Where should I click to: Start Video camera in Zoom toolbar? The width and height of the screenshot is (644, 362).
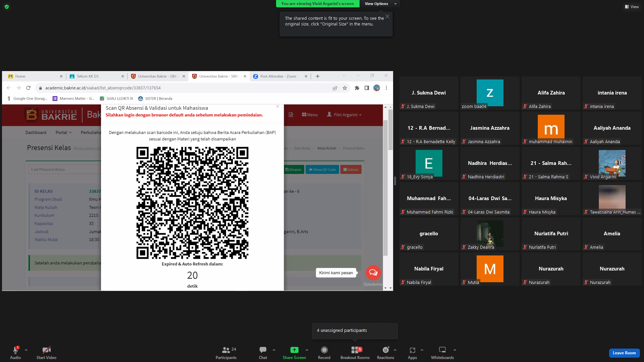click(46, 353)
